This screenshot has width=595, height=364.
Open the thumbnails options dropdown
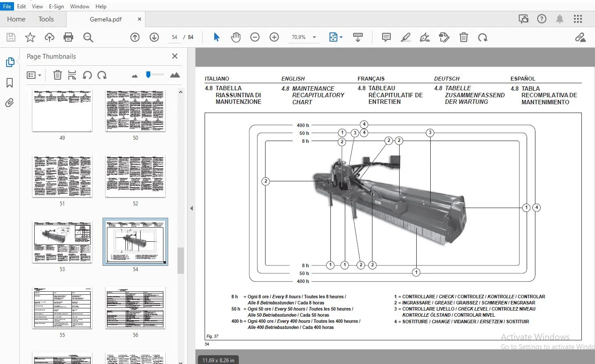point(34,75)
